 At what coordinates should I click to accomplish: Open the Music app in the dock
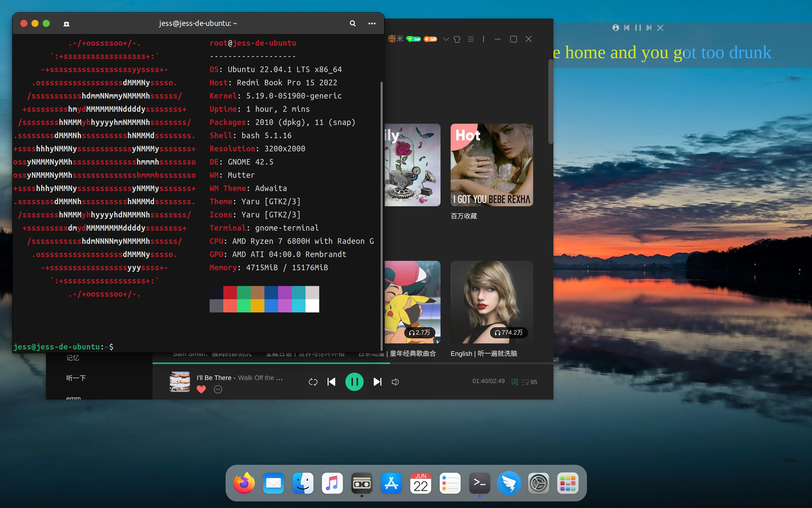332,483
